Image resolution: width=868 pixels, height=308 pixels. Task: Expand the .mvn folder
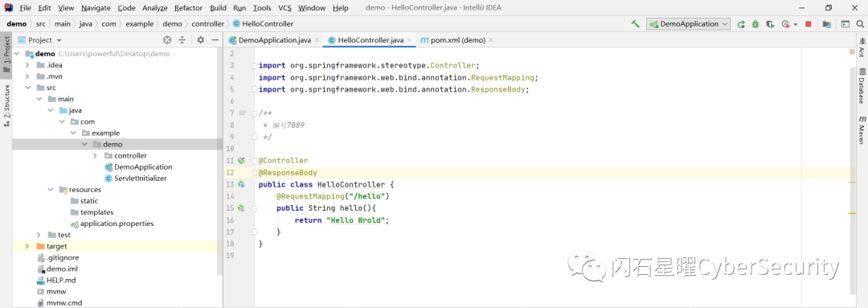27,76
